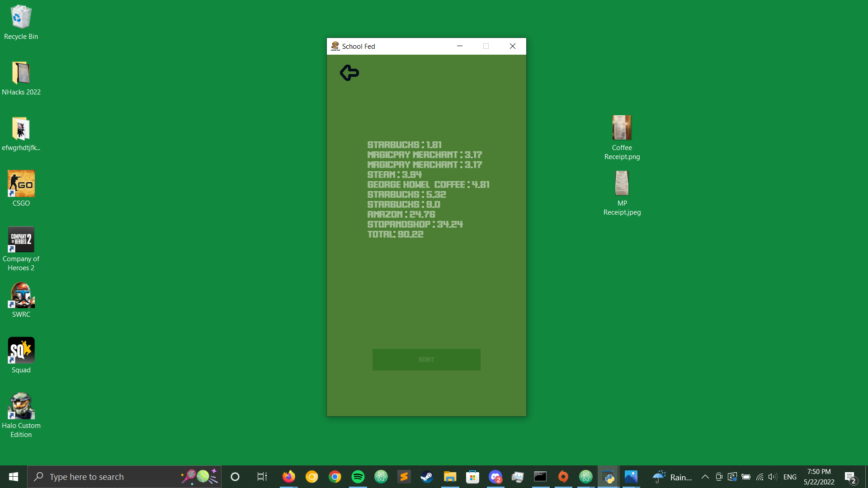The height and width of the screenshot is (488, 868).
Task: Open the Recycle Bin
Action: click(21, 17)
